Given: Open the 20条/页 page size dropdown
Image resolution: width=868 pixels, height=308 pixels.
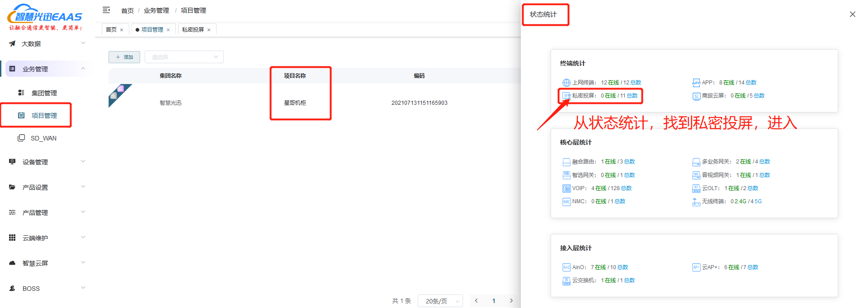Looking at the screenshot, I should pyautogui.click(x=440, y=301).
